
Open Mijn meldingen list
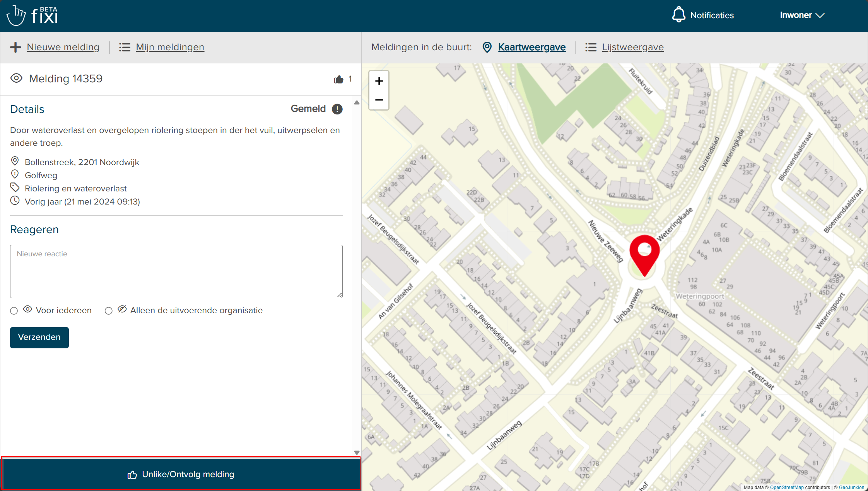[x=170, y=47]
